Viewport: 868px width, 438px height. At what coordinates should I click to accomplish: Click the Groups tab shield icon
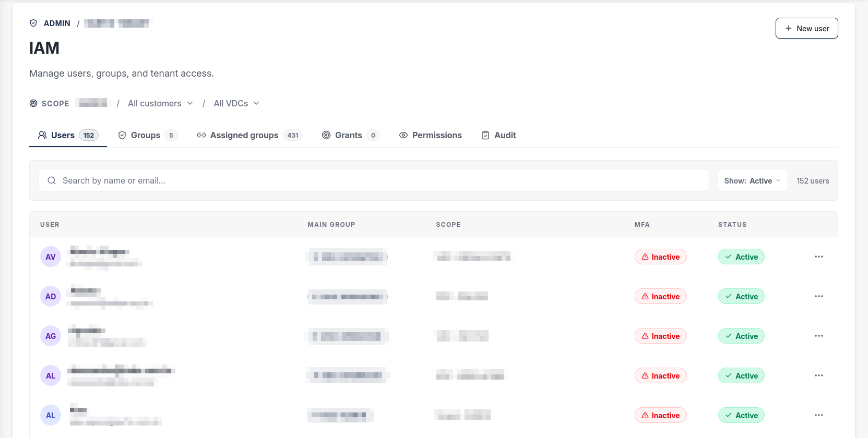click(122, 135)
